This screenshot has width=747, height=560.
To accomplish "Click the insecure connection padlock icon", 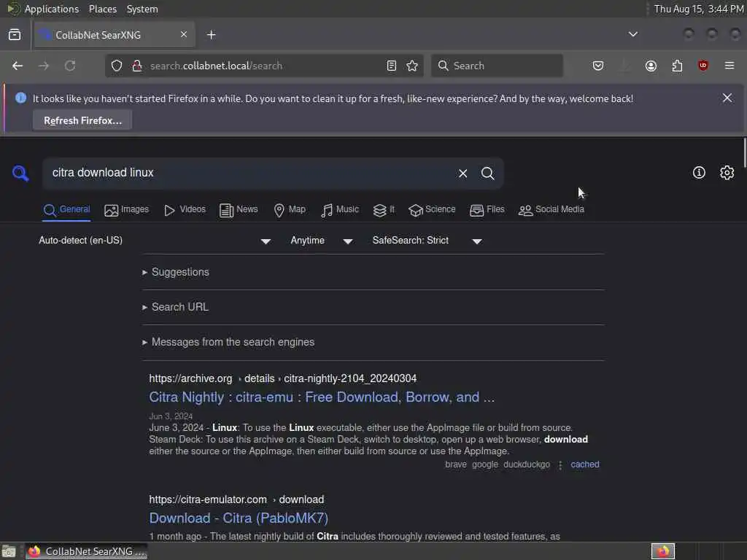I will pos(137,66).
